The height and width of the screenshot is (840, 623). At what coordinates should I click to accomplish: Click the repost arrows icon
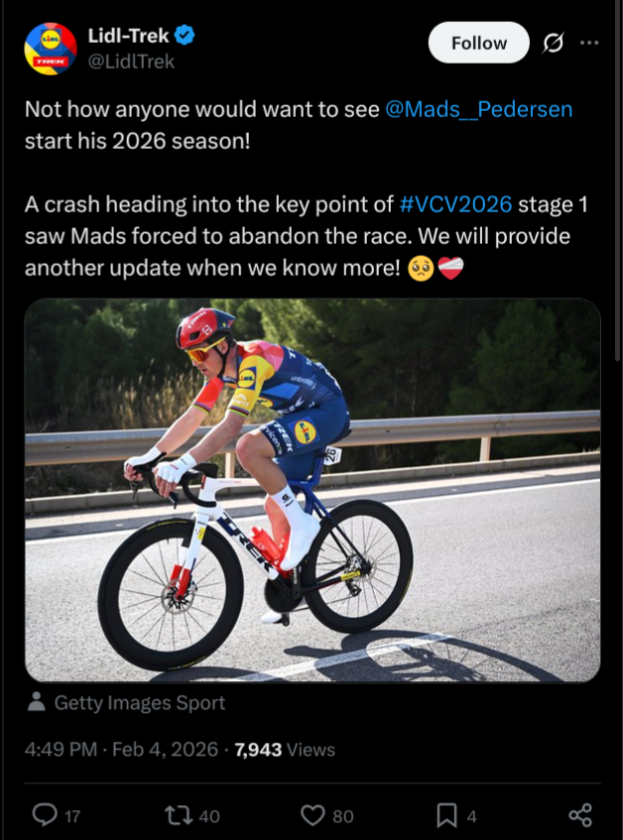pyautogui.click(x=181, y=815)
